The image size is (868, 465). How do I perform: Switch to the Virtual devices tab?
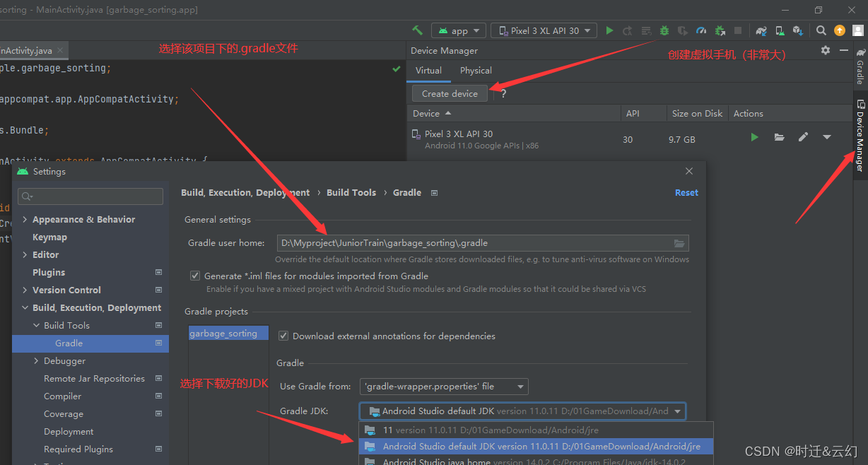tap(428, 70)
